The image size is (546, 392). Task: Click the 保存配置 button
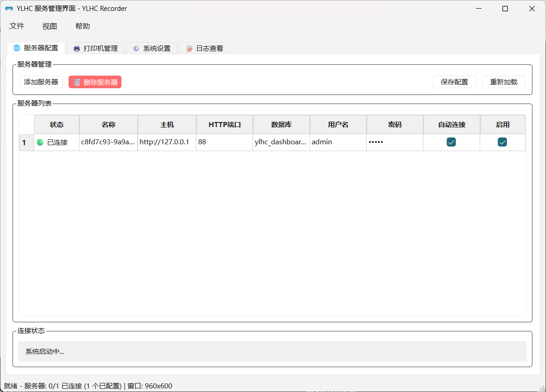(x=454, y=82)
